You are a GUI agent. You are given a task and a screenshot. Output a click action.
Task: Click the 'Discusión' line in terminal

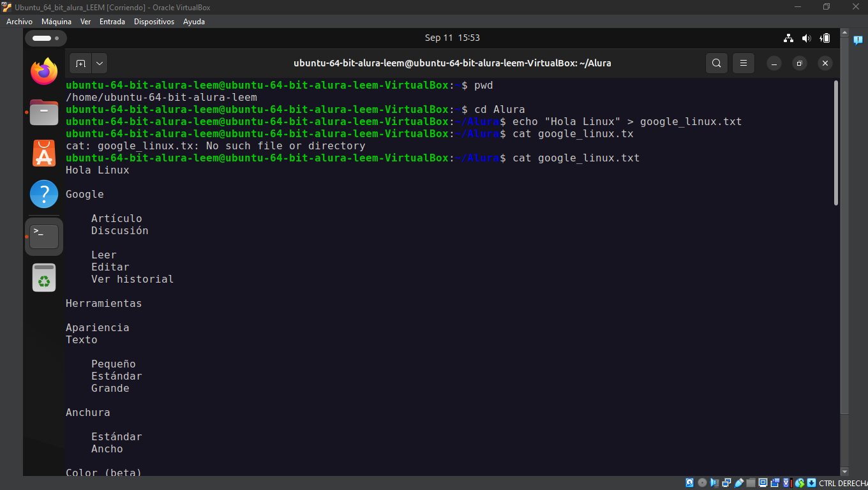tap(120, 231)
